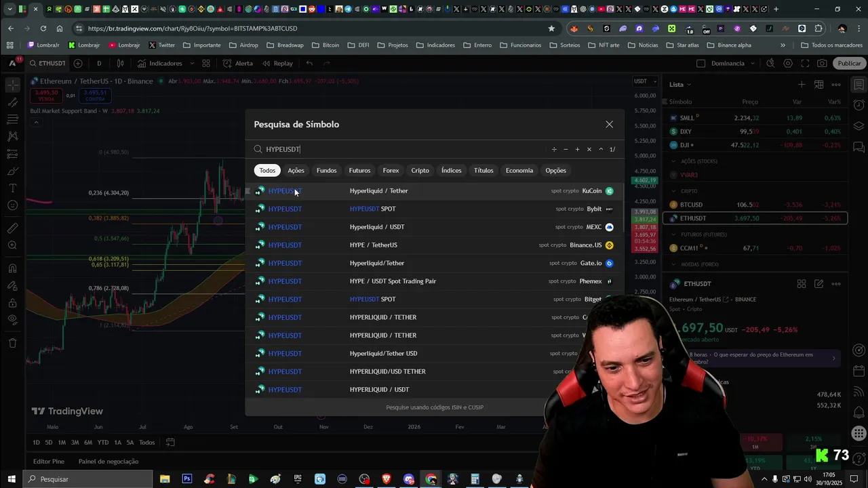Click the division operator in search bar
The height and width of the screenshot is (488, 868).
554,149
